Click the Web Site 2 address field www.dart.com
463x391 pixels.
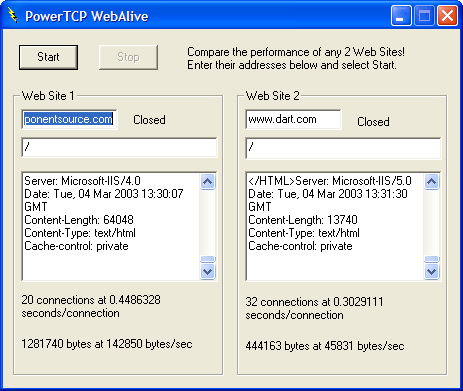point(293,119)
